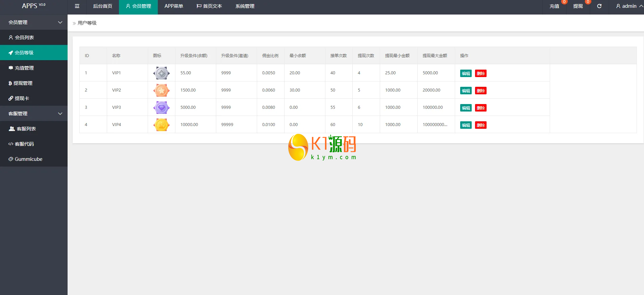Open Gummicube item in sidebar
Viewport: 644px width, 295px height.
pos(28,159)
